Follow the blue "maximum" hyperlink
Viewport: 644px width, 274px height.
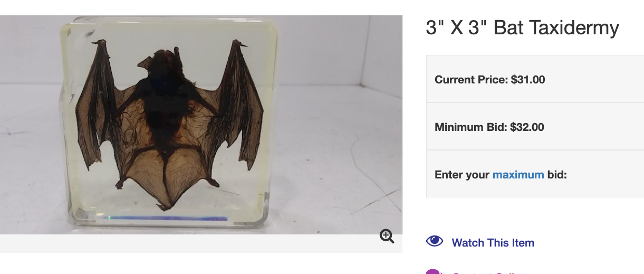(x=518, y=175)
